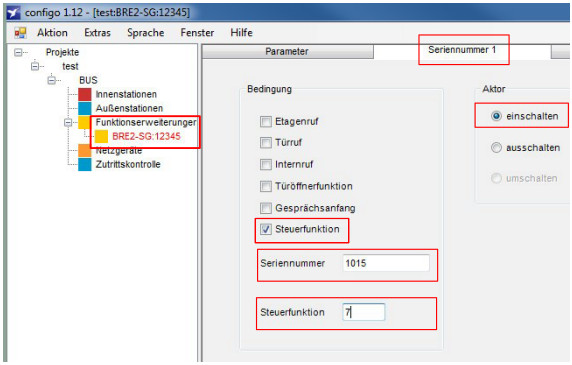Collapse the BUS tree node

pos(52,80)
